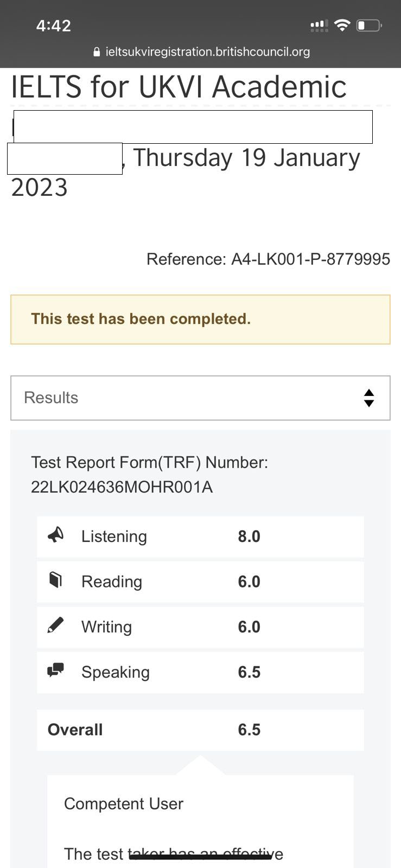
Task: Click the Listening megaphone icon
Action: pyautogui.click(x=55, y=535)
